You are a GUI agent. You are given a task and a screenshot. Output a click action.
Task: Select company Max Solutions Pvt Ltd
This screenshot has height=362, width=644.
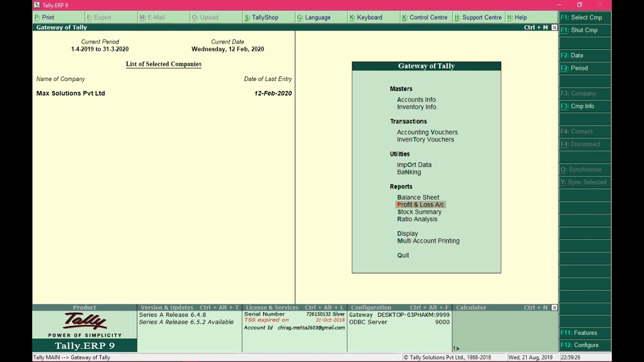click(70, 94)
